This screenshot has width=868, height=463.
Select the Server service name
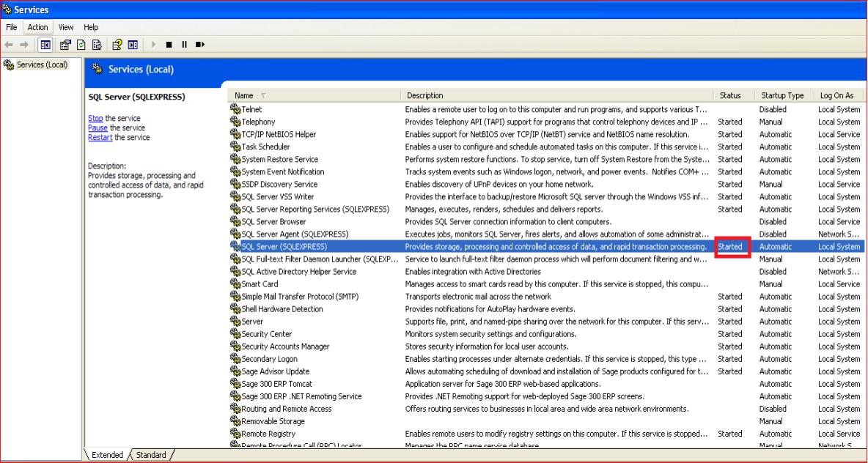pos(252,322)
